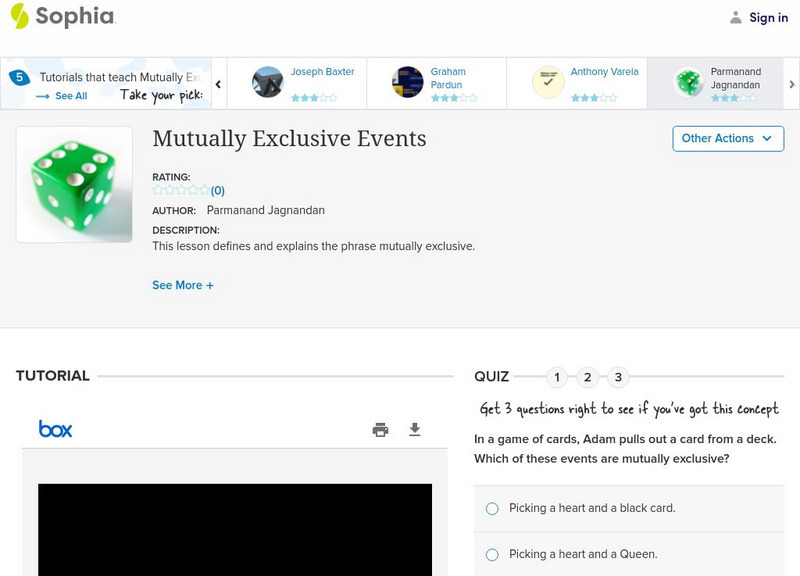
Task: Go to quiz question 1
Action: click(x=557, y=377)
